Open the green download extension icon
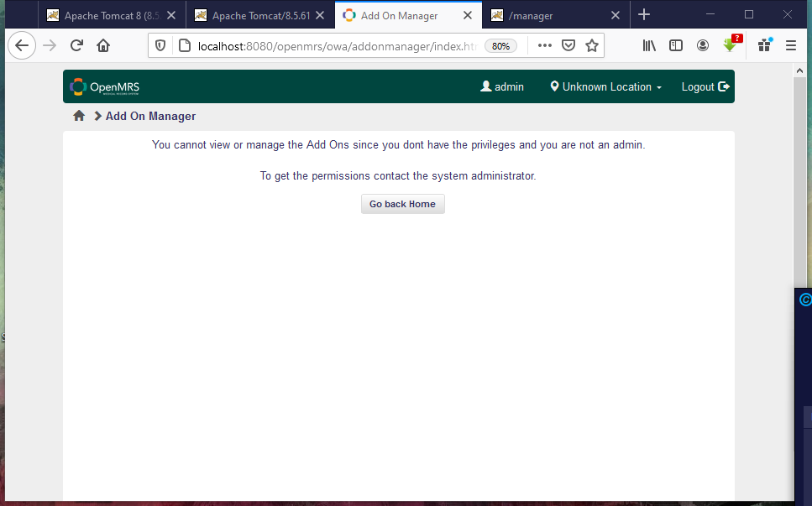This screenshot has height=506, width=812. click(x=731, y=44)
